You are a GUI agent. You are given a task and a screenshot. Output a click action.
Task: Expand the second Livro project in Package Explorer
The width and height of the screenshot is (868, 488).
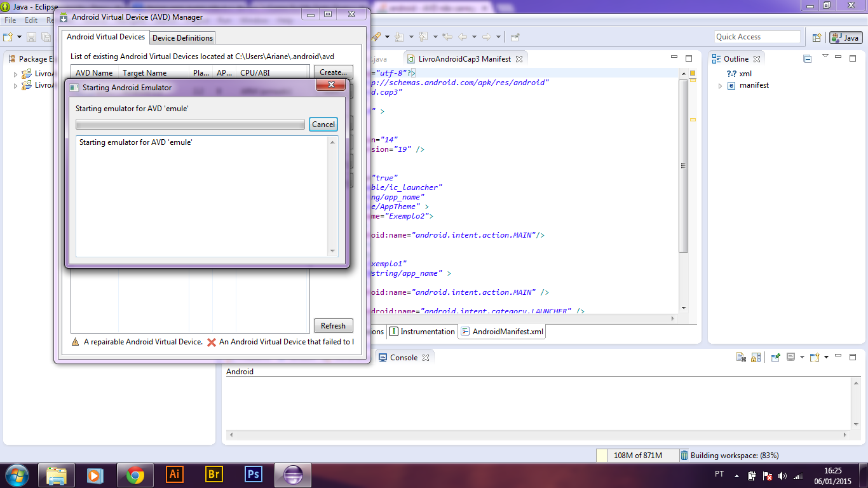[16, 86]
